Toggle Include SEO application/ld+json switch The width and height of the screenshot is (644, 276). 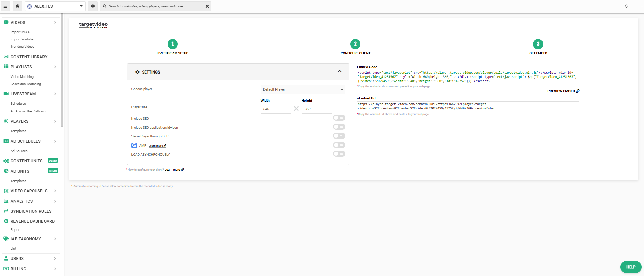coord(339,127)
